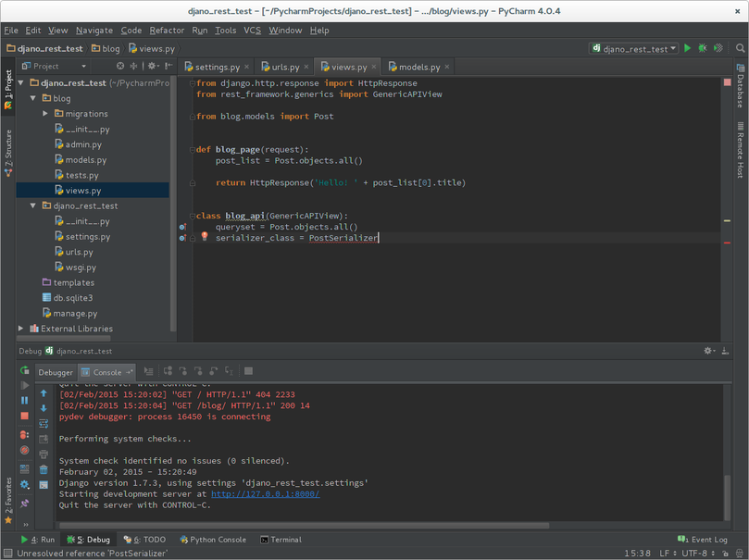Switch to the Debugger tab

tap(56, 372)
